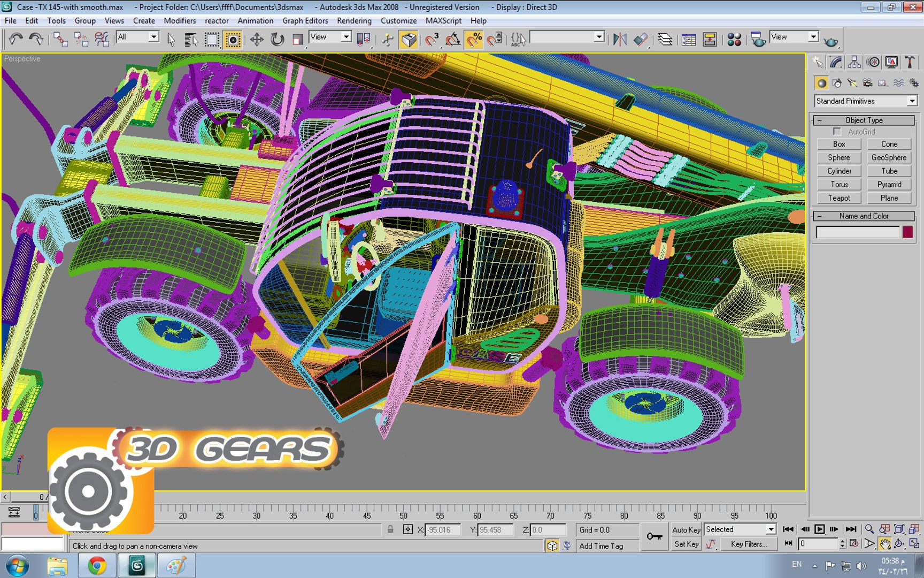The width and height of the screenshot is (924, 578).
Task: Open the Modify panel tab icon
Action: pos(836,62)
